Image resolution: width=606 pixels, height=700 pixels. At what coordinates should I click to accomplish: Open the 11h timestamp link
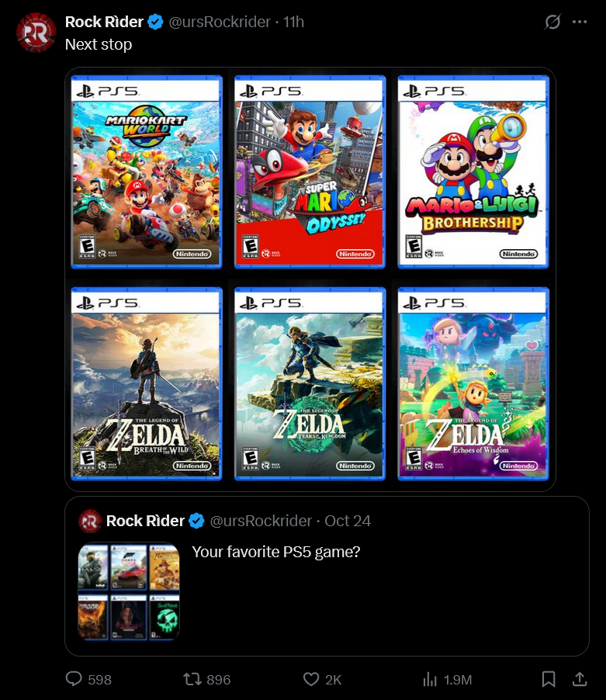[x=293, y=22]
